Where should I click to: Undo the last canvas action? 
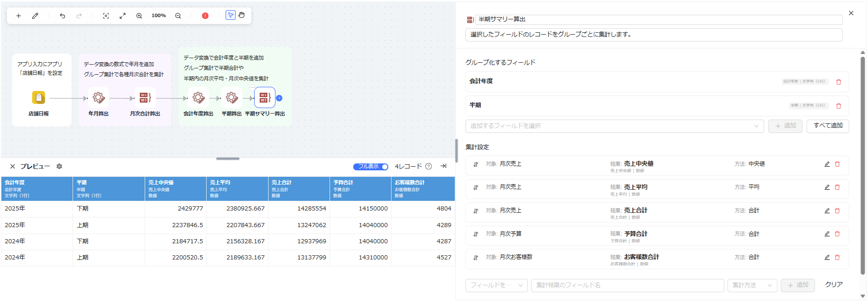tap(62, 16)
